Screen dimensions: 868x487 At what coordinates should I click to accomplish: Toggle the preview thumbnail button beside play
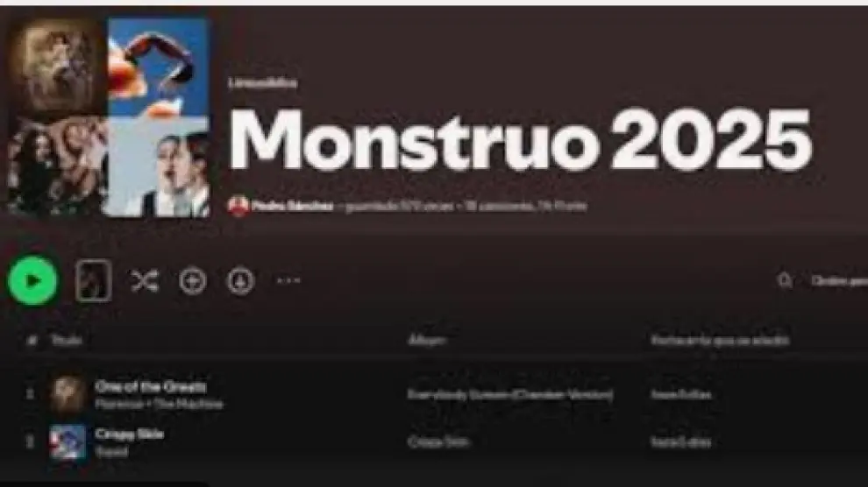tap(94, 281)
